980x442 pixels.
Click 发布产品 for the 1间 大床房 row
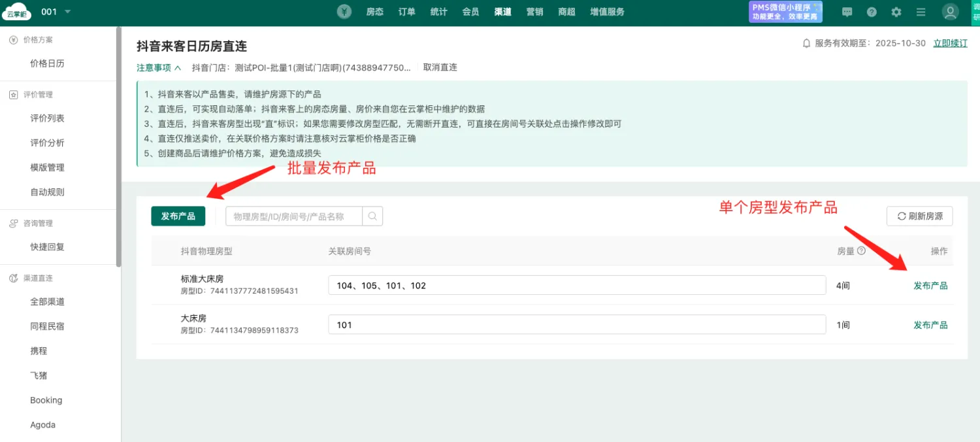(930, 325)
